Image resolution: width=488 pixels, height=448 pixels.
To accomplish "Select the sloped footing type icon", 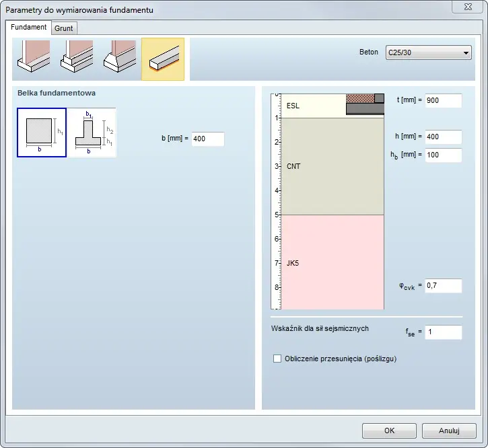I will point(119,59).
